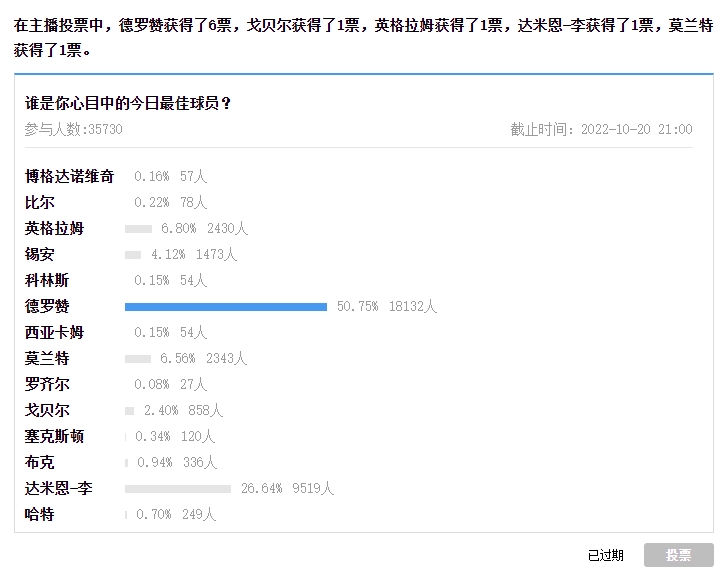Click the 达米恩-李 gray result bar
The height and width of the screenshot is (583, 727).
coord(178,488)
